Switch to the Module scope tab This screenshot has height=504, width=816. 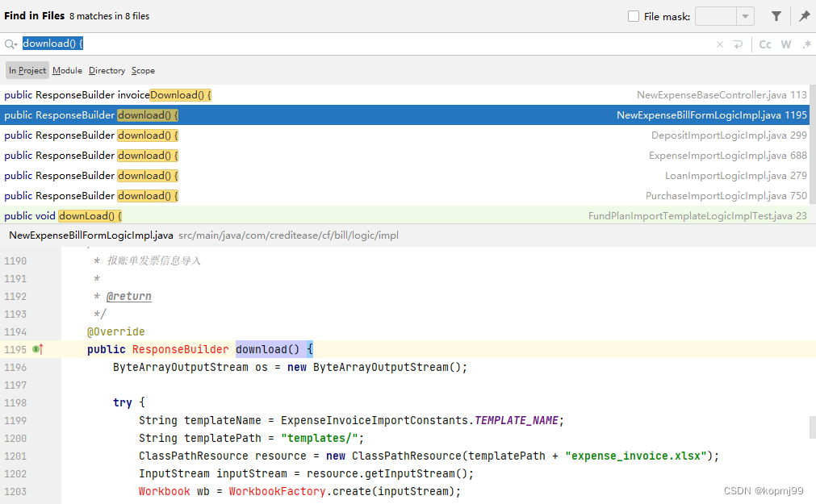[67, 70]
